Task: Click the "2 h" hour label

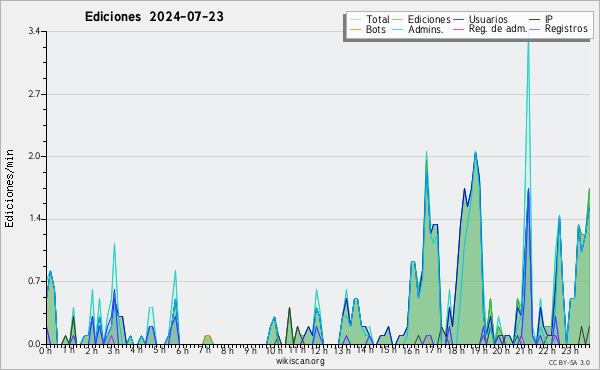Action: pyautogui.click(x=91, y=350)
